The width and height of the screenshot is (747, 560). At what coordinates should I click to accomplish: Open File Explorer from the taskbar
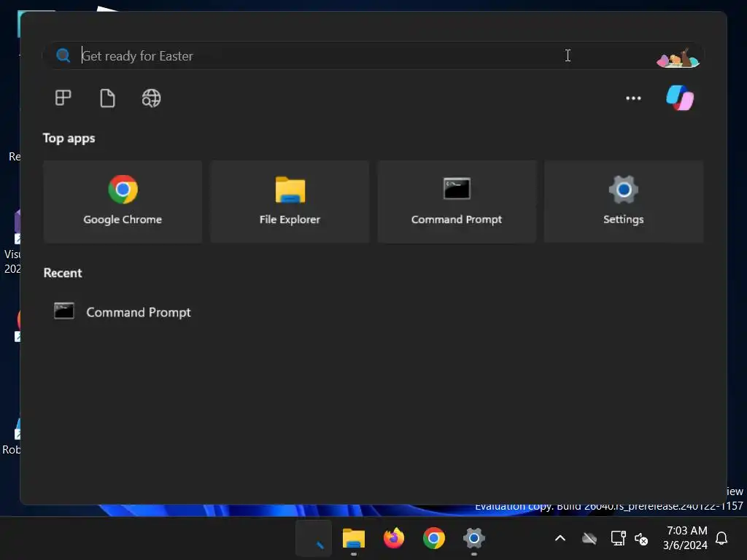(x=354, y=539)
